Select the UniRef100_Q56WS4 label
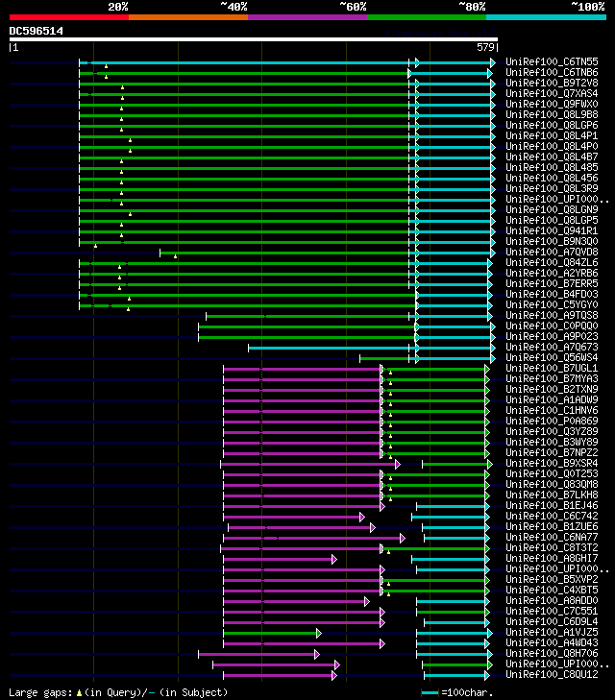 [552, 357]
